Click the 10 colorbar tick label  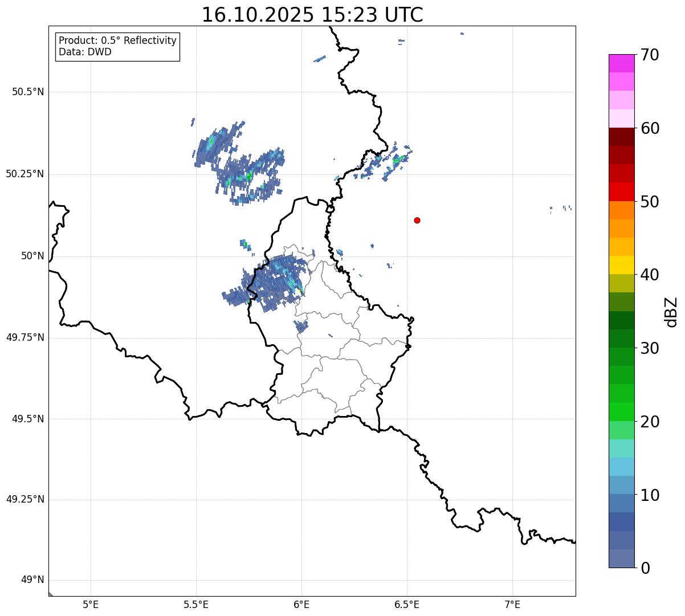pos(650,495)
